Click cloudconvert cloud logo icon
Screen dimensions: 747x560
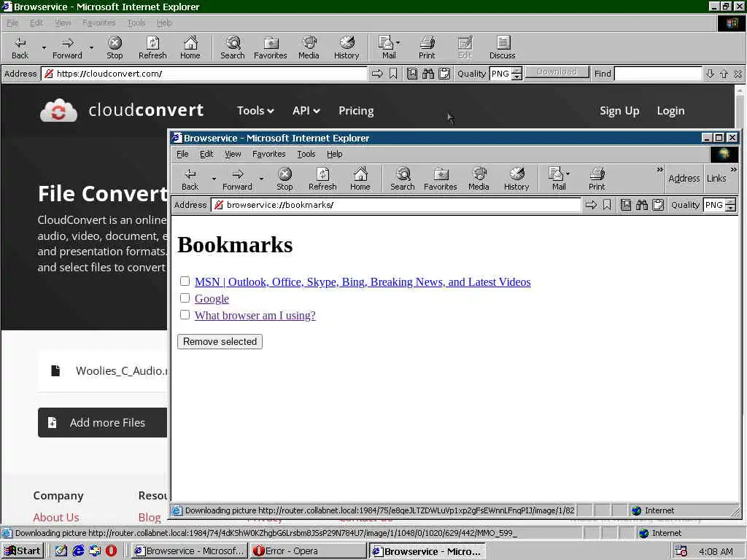(58, 111)
